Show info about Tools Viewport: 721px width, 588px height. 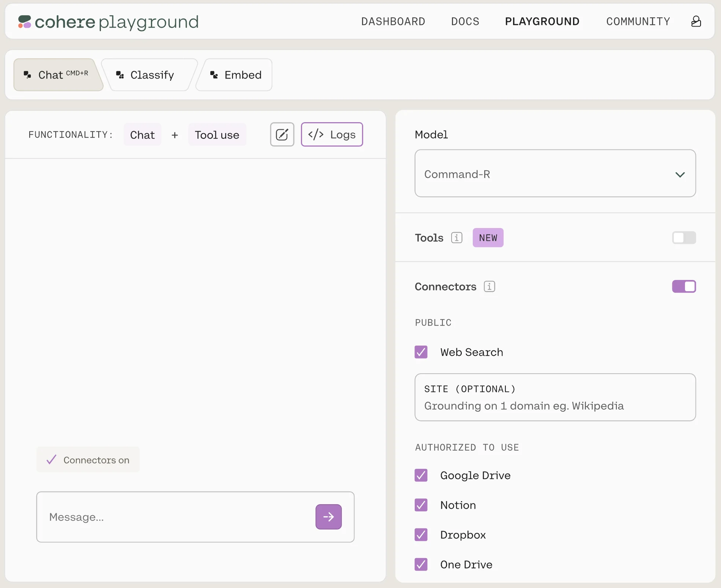coord(457,237)
